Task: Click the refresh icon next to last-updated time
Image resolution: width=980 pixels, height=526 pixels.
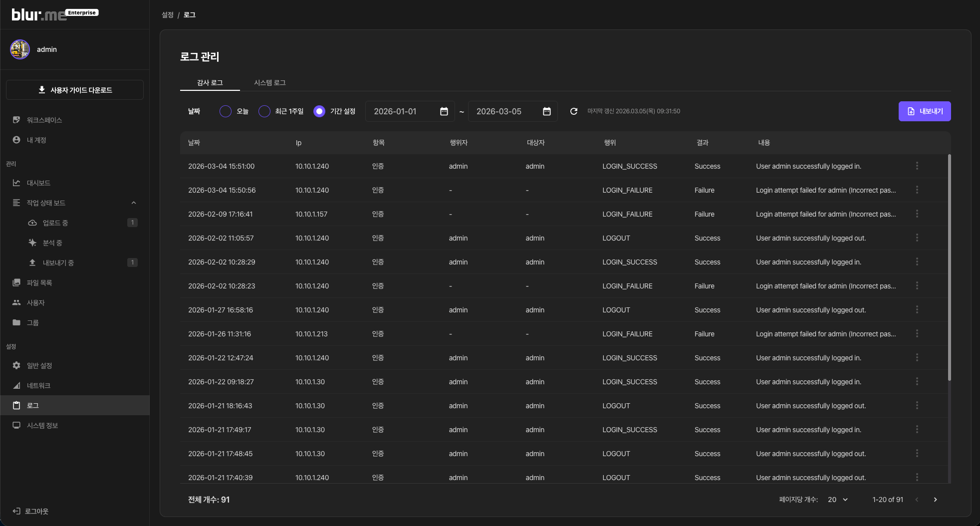Action: click(574, 111)
